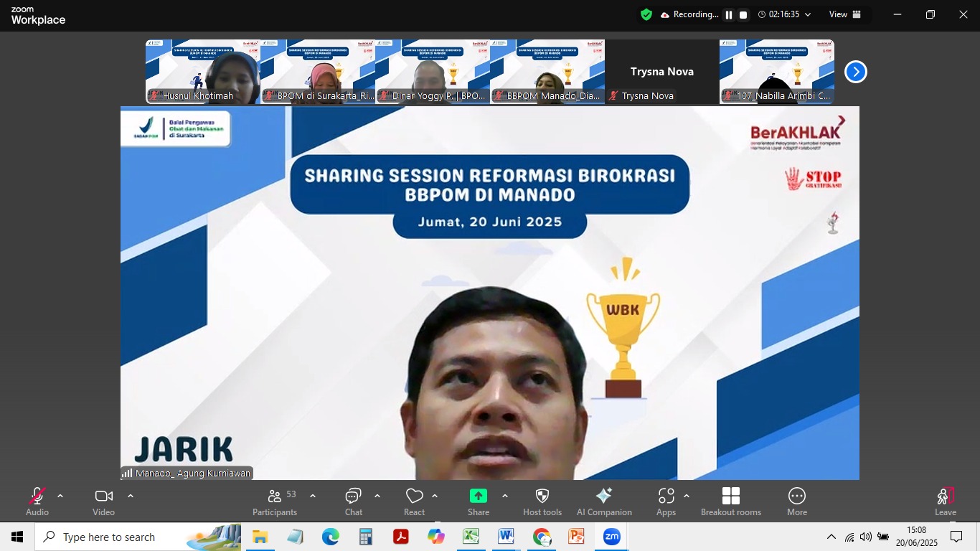Viewport: 980px width, 551px height.
Task: Open the Participants panel
Action: point(275,496)
